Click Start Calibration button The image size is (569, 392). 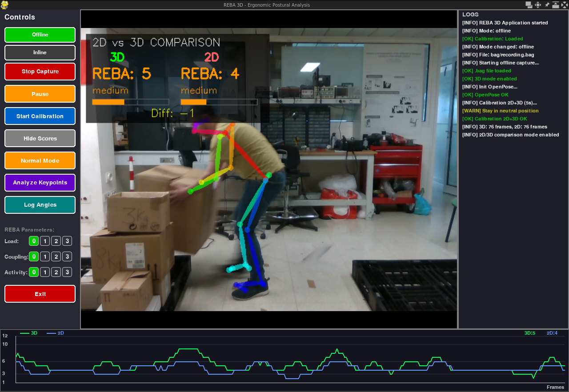point(40,116)
